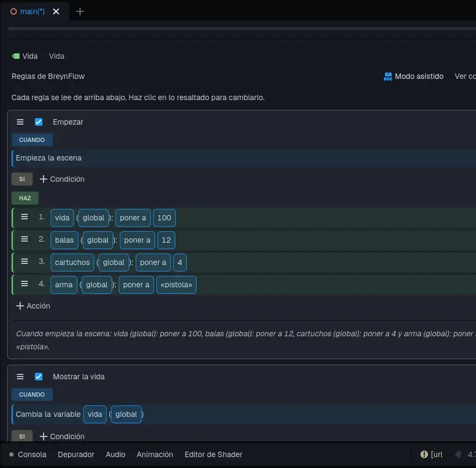The image size is (476, 468).
Task: Open the Audio bottom panel
Action: [115, 454]
